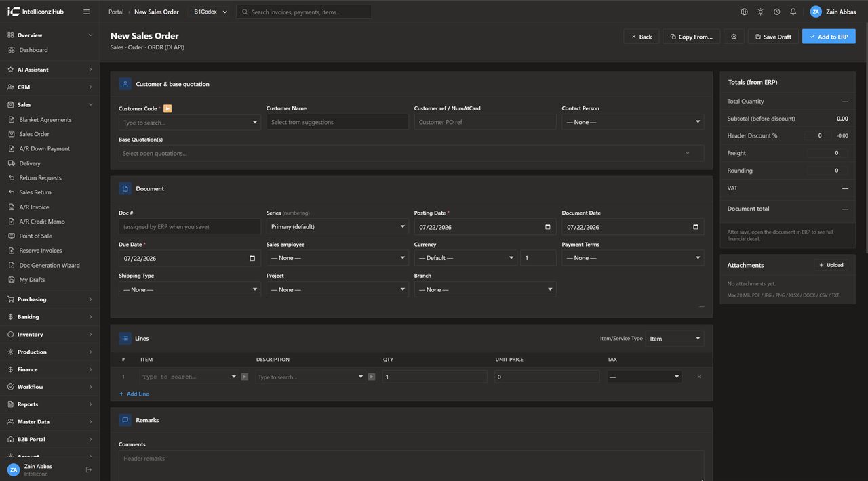Click the settings gear button beside Copy From
This screenshot has width=868, height=481.
coord(734,37)
